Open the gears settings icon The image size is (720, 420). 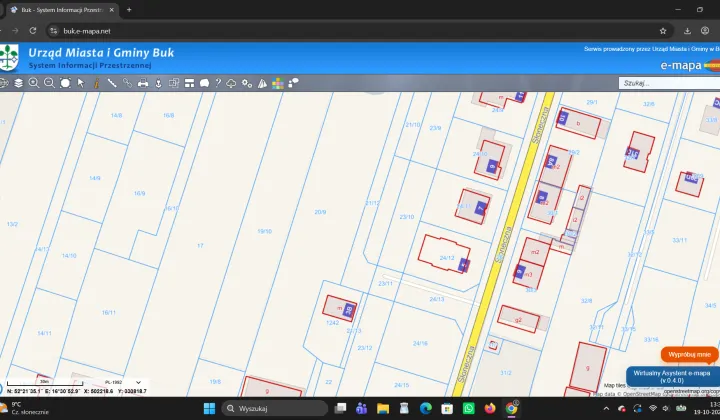pos(247,83)
